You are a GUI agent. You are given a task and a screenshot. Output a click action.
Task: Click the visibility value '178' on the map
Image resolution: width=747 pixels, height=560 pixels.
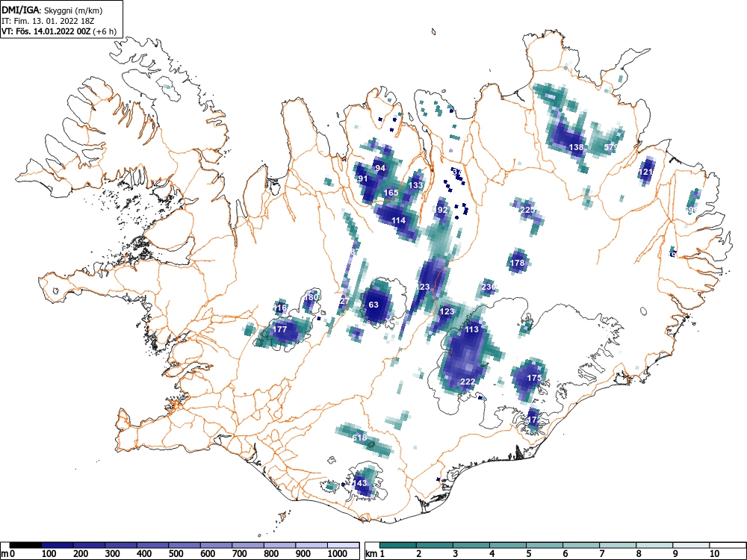pyautogui.click(x=517, y=263)
